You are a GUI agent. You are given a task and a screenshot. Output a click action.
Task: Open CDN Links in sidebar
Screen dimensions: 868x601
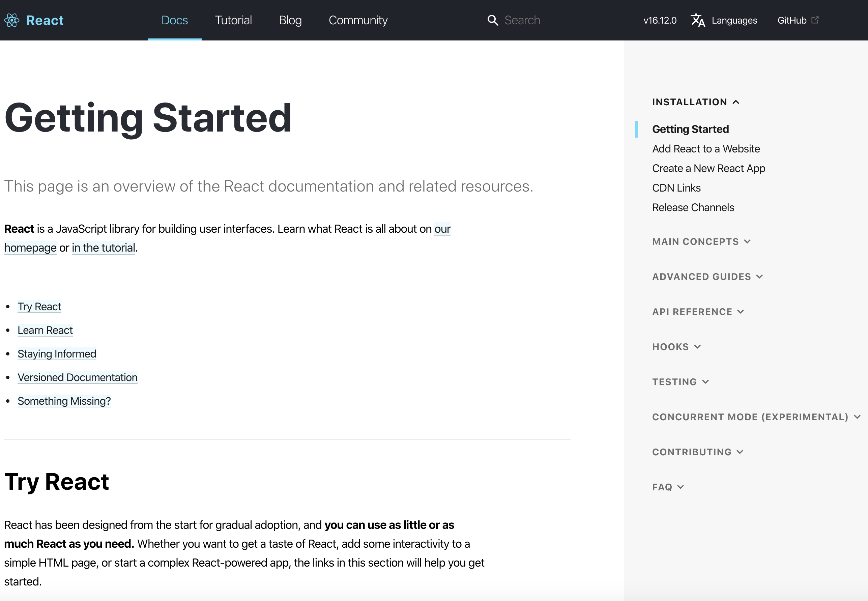coord(676,188)
